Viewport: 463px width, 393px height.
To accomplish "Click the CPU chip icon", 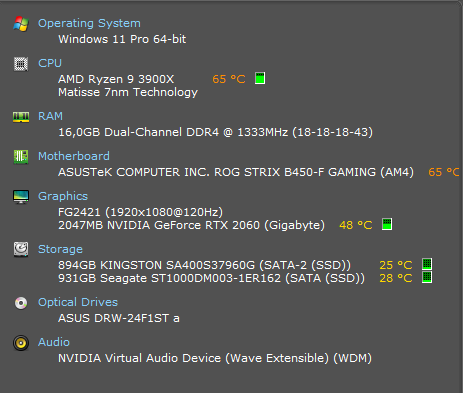I will (21, 64).
